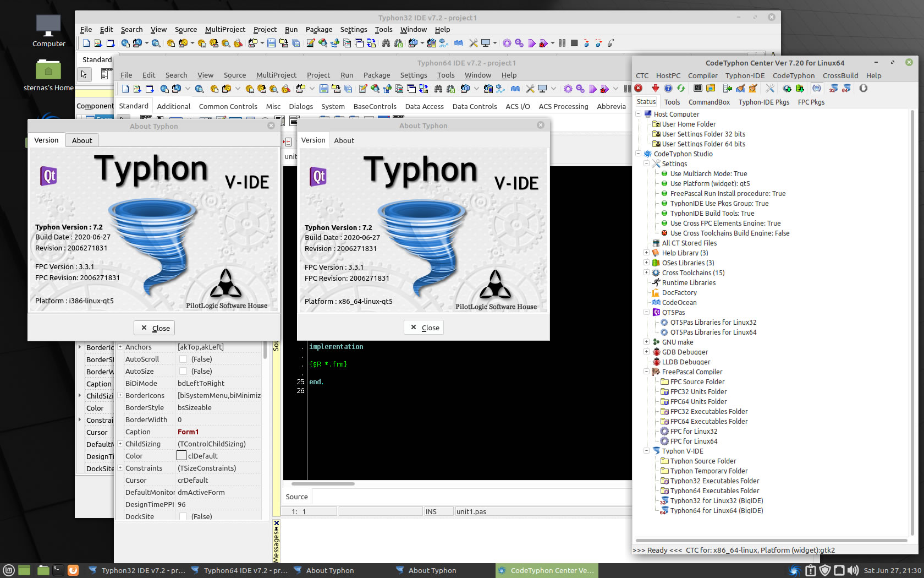
Task: Expand the Help Library (3) node
Action: [647, 253]
